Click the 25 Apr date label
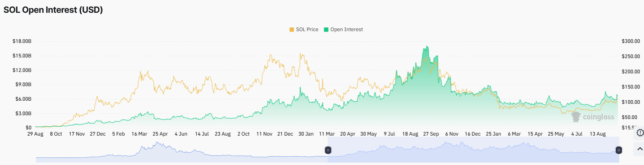The height and width of the screenshot is (165, 644). 160,134
